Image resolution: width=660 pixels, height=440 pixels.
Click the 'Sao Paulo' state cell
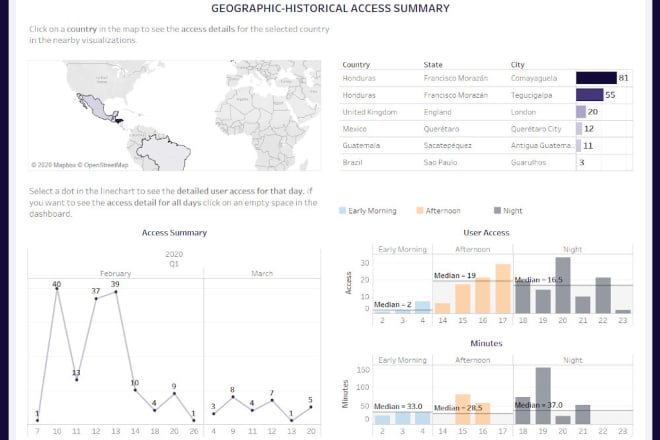pos(440,163)
